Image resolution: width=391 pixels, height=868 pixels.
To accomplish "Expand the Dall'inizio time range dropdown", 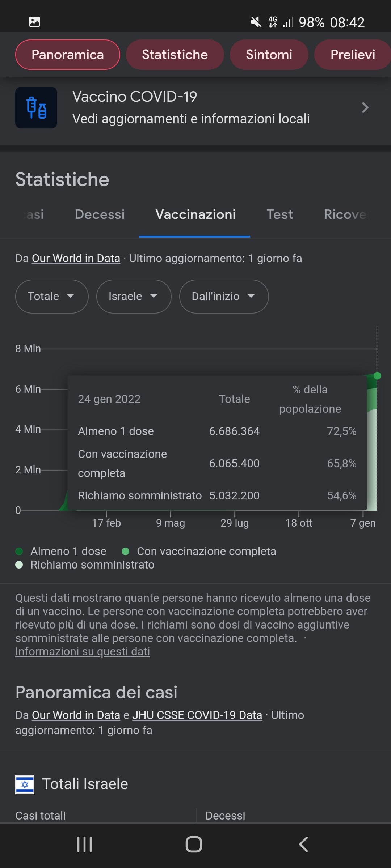I will 224,296.
